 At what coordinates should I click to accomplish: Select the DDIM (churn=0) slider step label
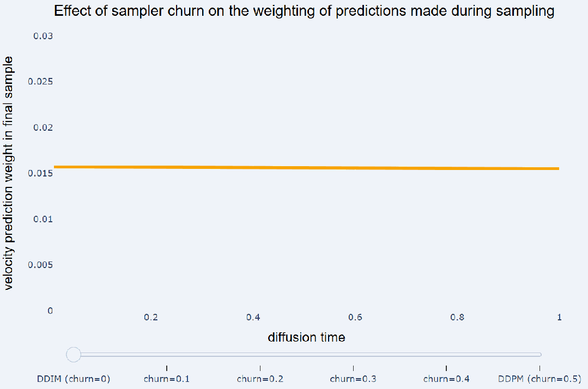click(74, 379)
